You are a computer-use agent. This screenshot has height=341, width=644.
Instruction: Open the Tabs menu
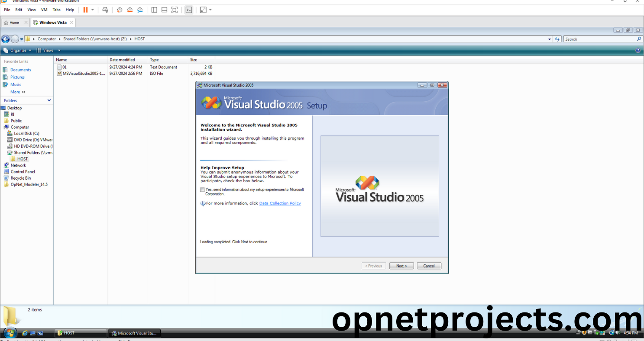57,10
